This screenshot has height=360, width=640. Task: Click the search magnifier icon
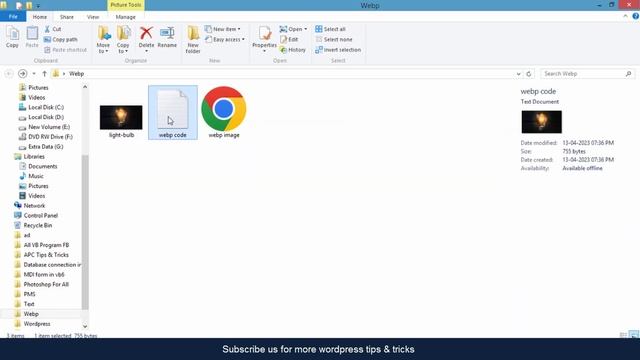pos(629,73)
